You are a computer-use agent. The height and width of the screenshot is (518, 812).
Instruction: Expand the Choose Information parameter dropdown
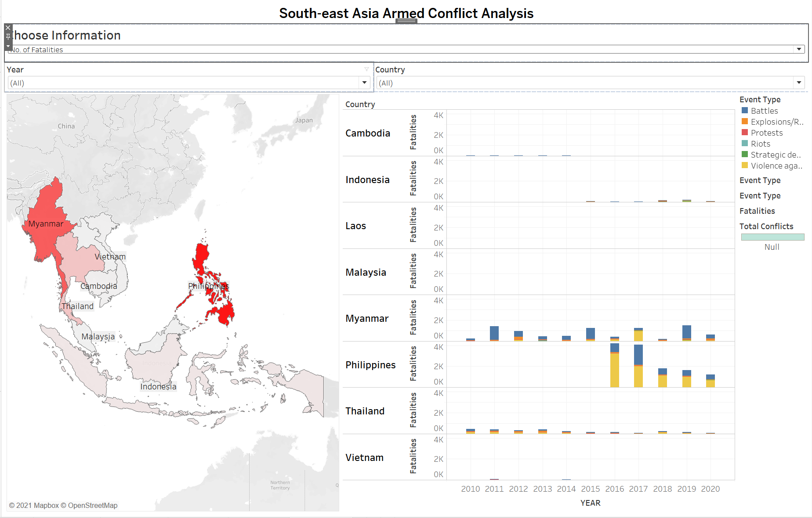tap(799, 49)
